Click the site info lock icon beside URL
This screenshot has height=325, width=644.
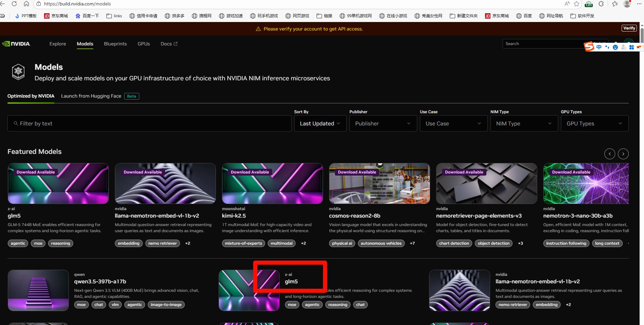(x=39, y=4)
